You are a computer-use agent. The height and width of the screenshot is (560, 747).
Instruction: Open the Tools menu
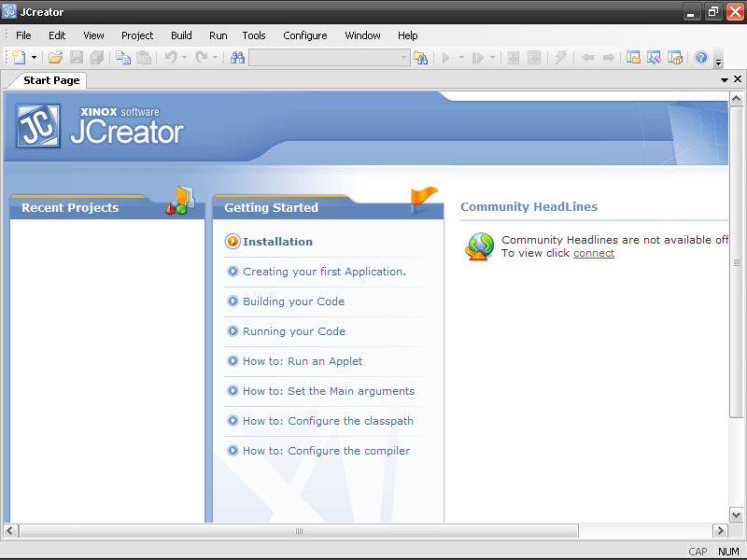(253, 35)
